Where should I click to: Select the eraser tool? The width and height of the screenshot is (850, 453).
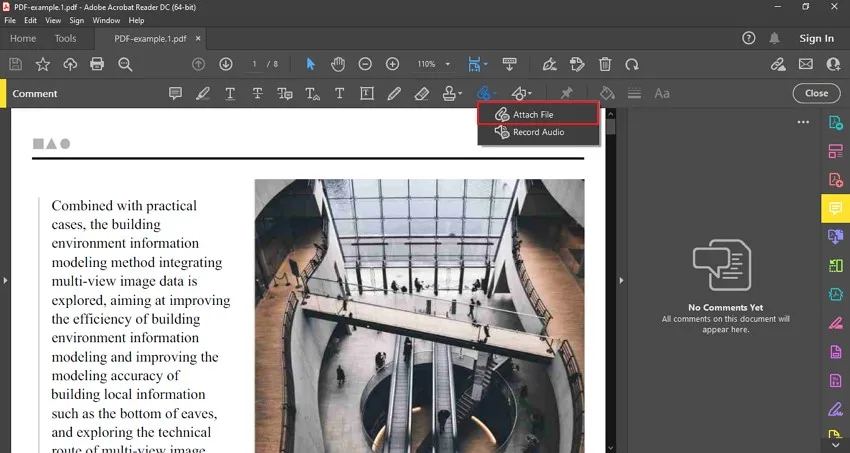(x=421, y=93)
